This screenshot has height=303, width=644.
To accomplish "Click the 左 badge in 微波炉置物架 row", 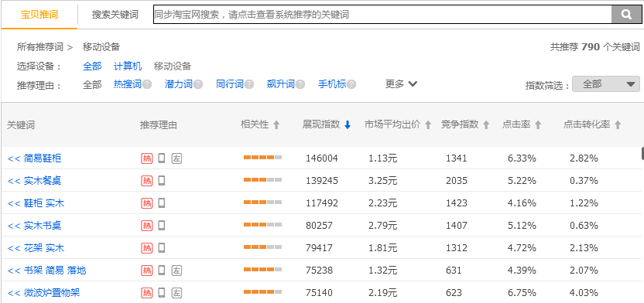I will pos(176,293).
